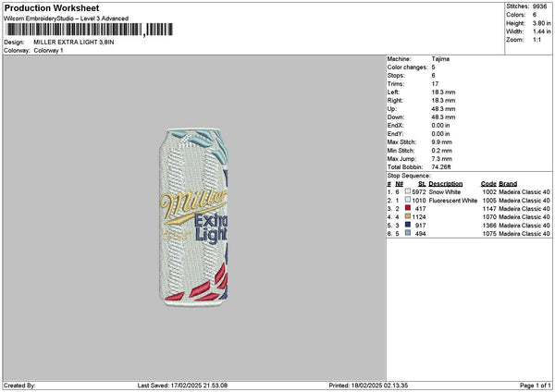Image resolution: width=555 pixels, height=392 pixels.
Task: Click thread code 1070
Action: coord(489,217)
